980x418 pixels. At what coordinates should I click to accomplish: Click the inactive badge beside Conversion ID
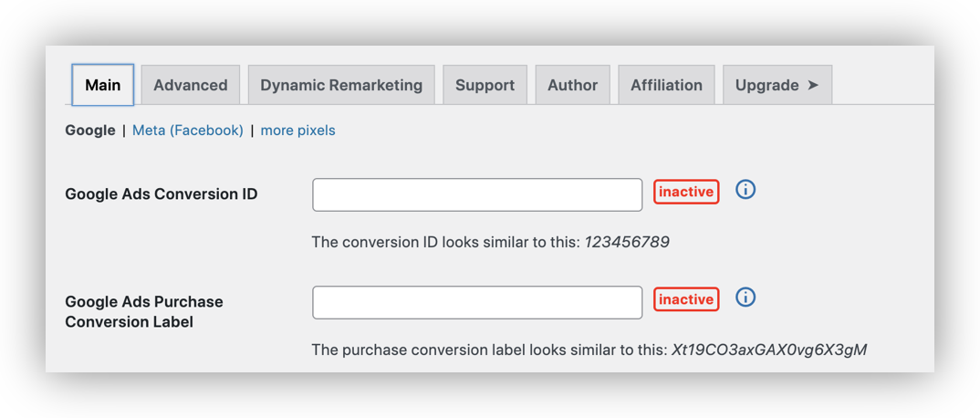click(686, 192)
